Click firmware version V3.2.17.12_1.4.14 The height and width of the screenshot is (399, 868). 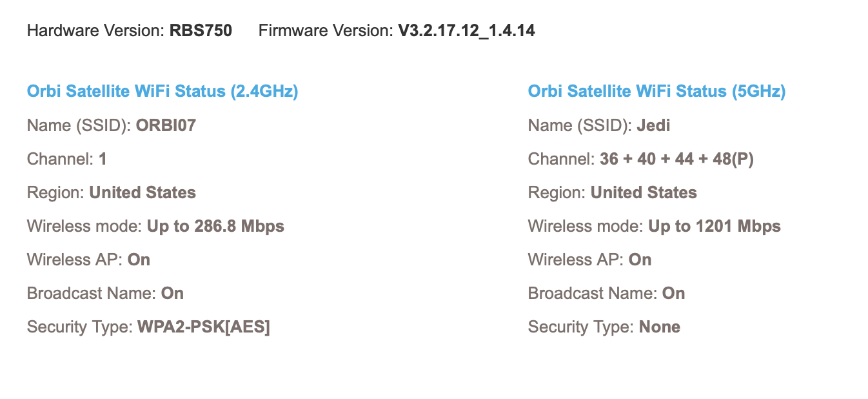click(x=466, y=30)
